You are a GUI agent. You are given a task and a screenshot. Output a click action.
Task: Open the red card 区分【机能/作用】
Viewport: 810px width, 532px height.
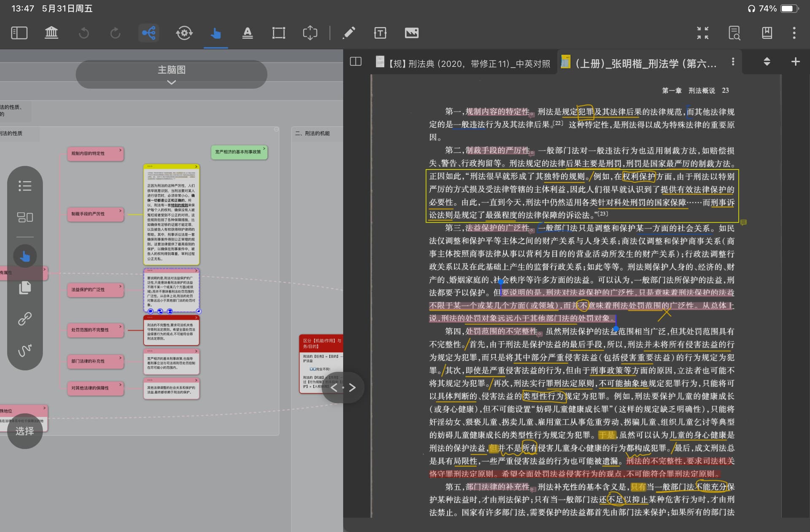coord(321,364)
